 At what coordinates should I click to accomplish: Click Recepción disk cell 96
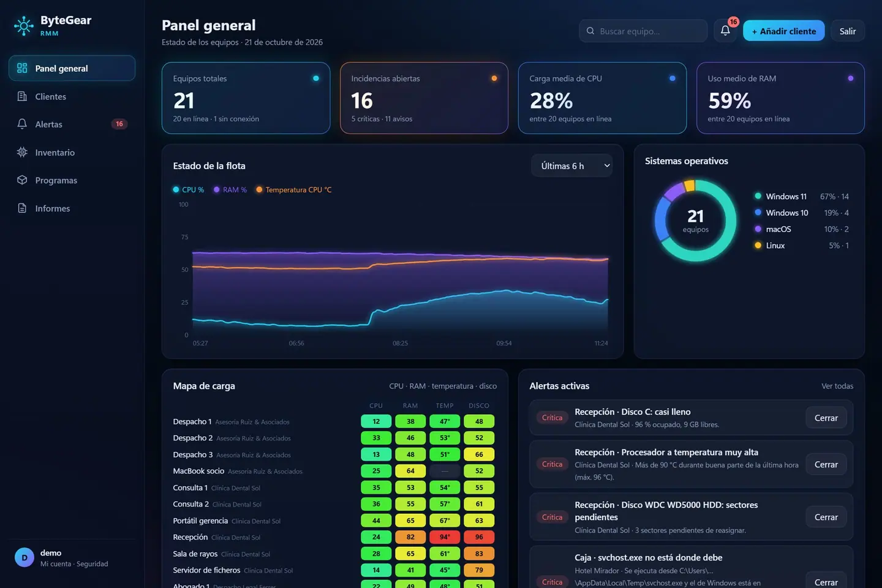pyautogui.click(x=479, y=537)
